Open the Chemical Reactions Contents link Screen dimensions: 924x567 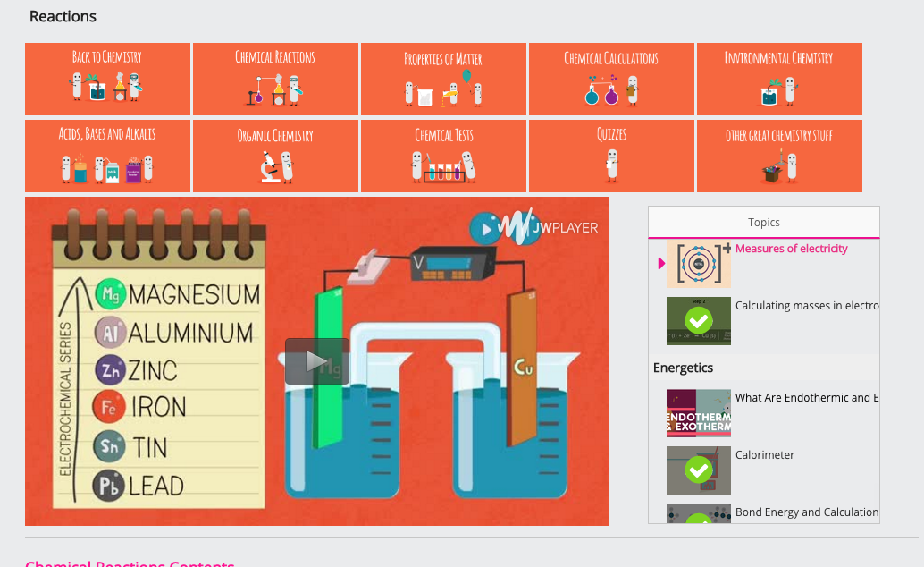[129, 563]
